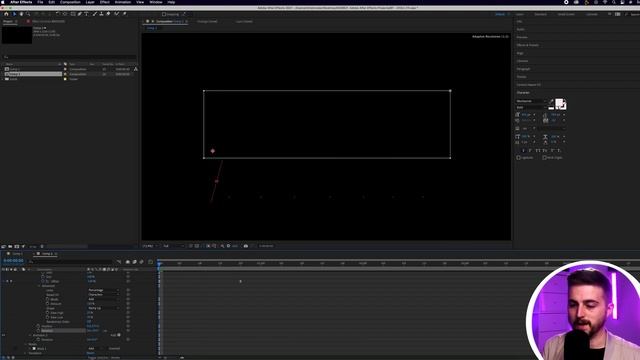640x360 pixels.
Task: Click the Motion Blur icon in the timeline
Action: click(142, 262)
